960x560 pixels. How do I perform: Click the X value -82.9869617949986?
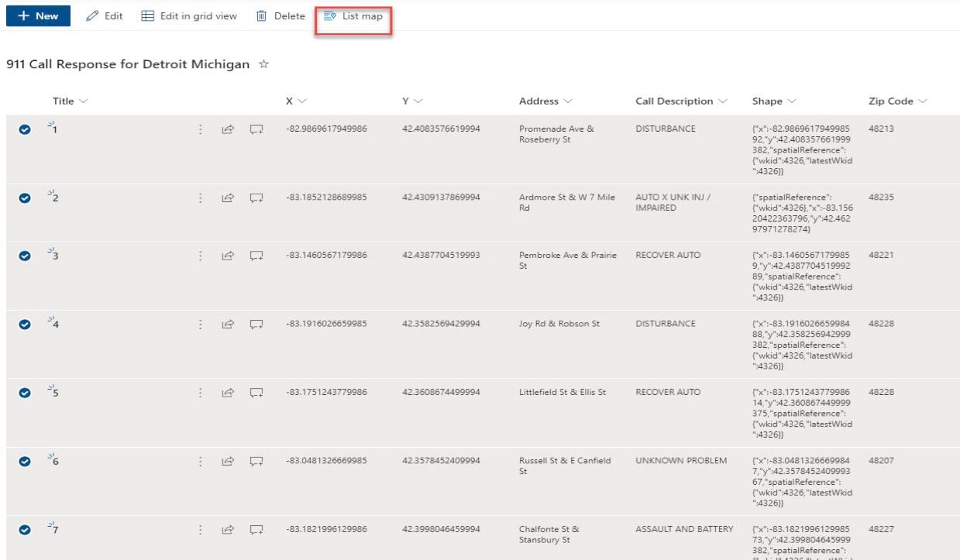point(326,129)
